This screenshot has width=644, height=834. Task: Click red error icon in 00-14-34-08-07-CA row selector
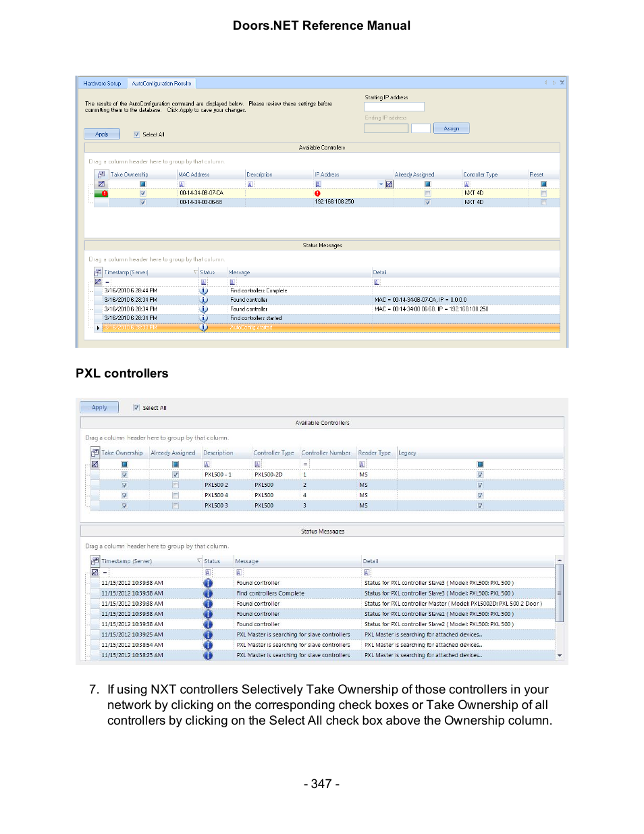click(105, 193)
